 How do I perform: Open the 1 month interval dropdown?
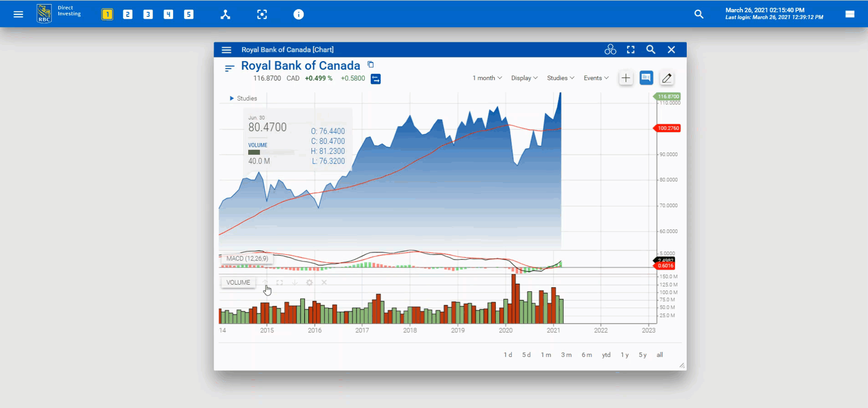tap(487, 78)
